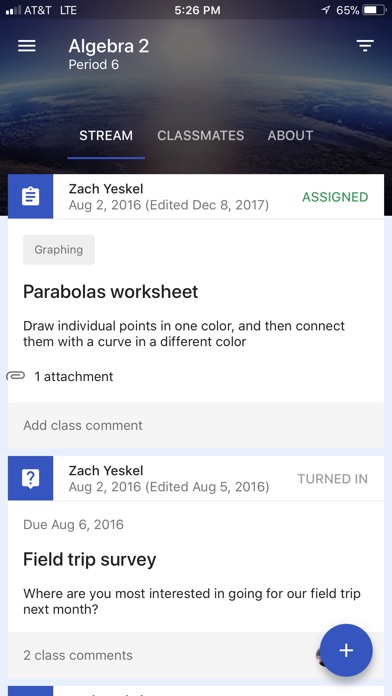Image resolution: width=392 pixels, height=696 pixels.
Task: Click the Field trip survey question icon
Action: click(x=31, y=478)
